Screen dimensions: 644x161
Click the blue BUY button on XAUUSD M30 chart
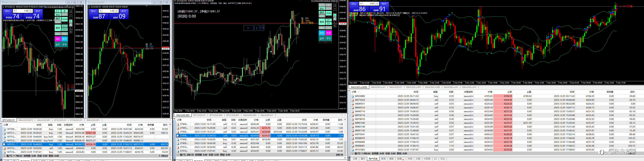384,4
